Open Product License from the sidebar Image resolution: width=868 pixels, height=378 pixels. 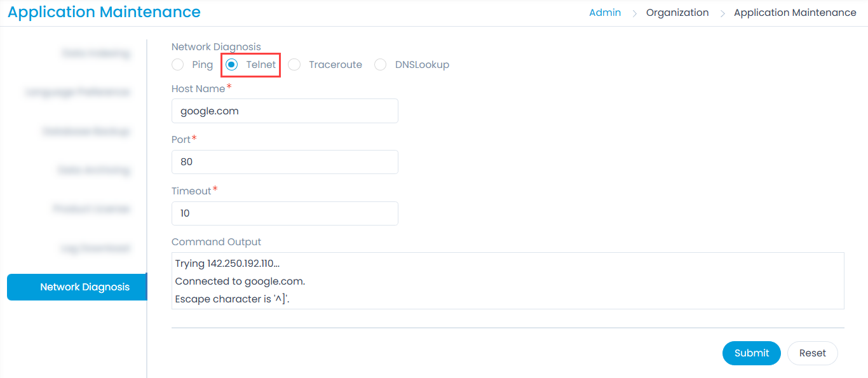(x=91, y=209)
